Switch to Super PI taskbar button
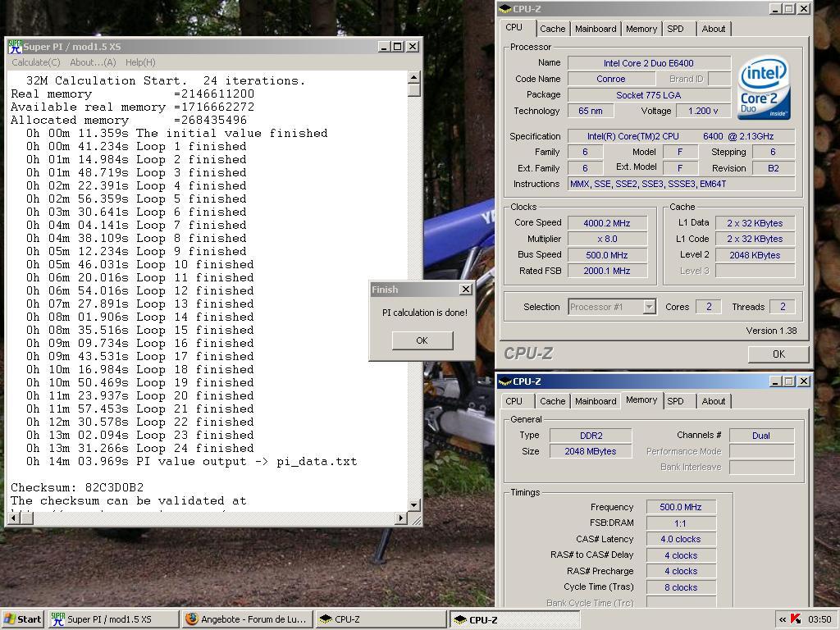 pos(113,619)
